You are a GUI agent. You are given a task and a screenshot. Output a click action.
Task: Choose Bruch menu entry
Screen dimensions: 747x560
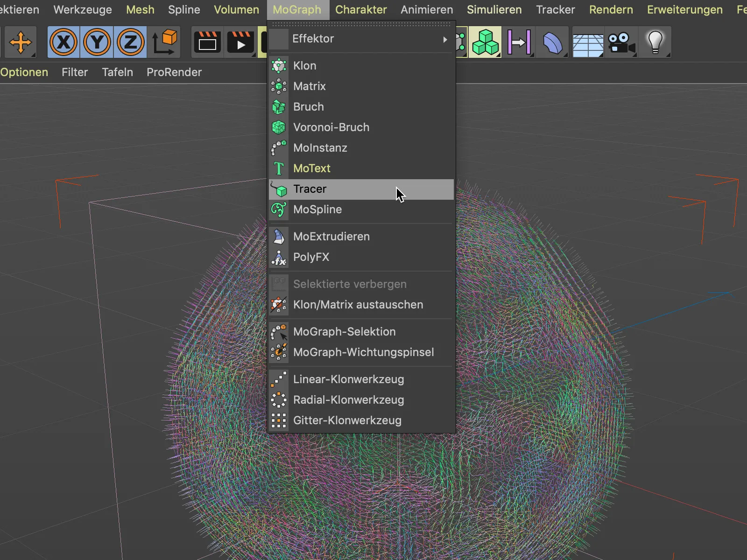coord(361,107)
